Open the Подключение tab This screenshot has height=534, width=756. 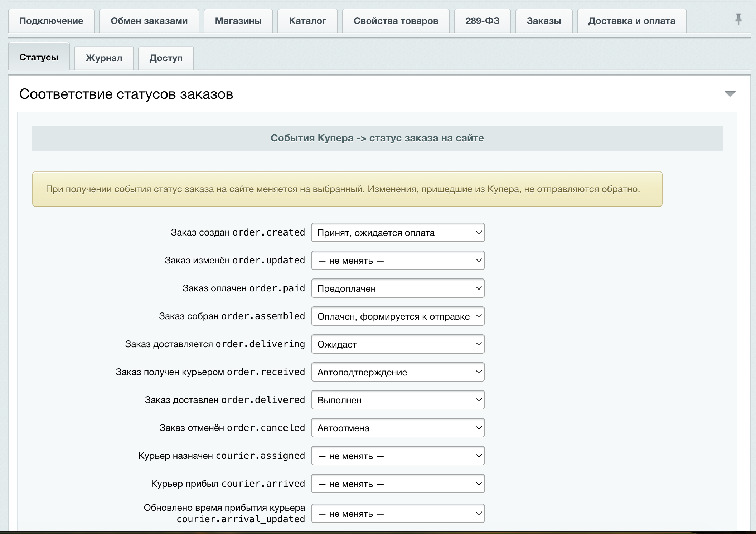coord(51,21)
